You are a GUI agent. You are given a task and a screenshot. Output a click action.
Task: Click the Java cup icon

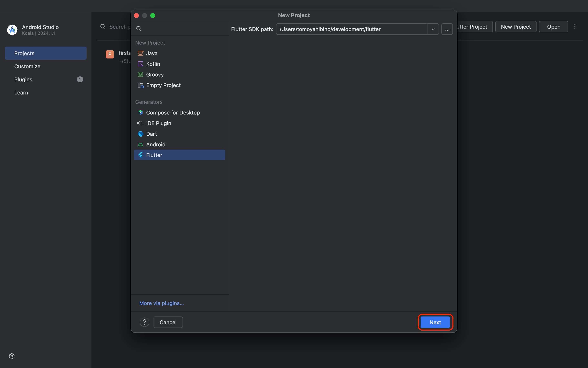click(140, 53)
